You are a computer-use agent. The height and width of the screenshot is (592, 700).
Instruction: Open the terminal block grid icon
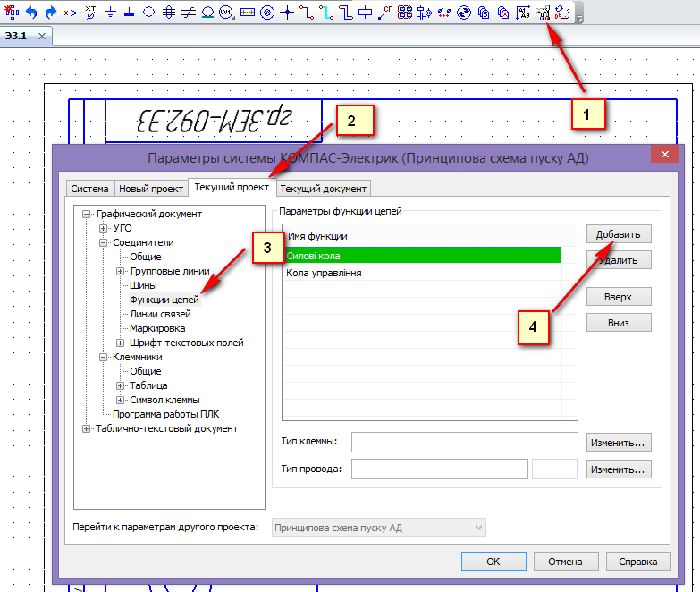point(405,12)
